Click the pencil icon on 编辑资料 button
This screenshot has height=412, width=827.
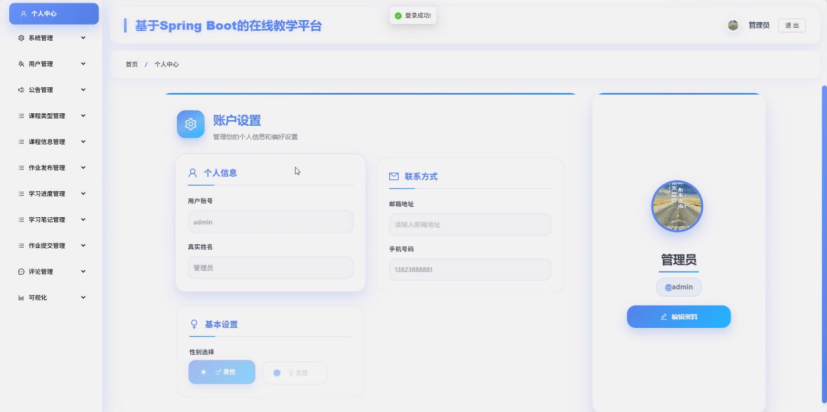[664, 317]
